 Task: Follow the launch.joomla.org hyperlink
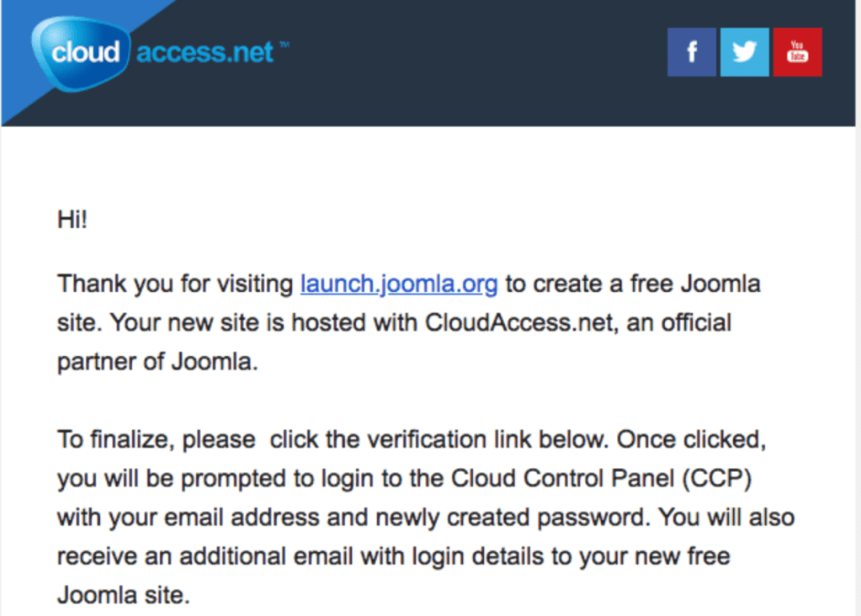click(399, 284)
